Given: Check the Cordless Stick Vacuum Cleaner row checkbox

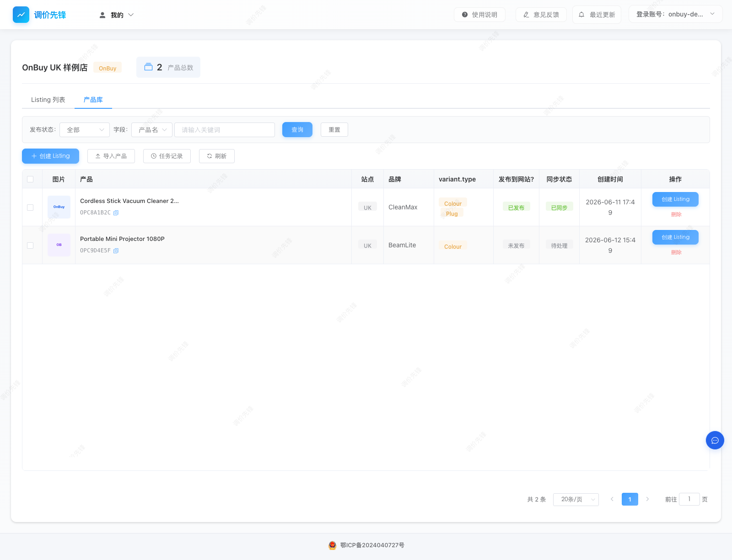Looking at the screenshot, I should coord(30,208).
